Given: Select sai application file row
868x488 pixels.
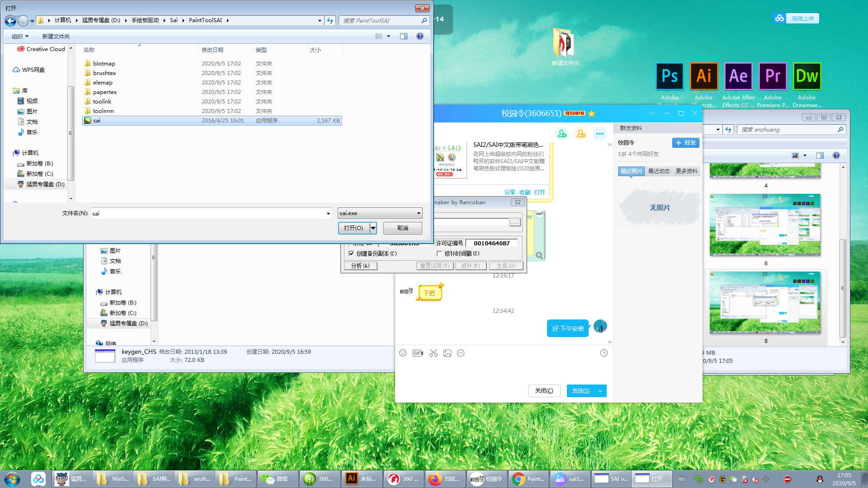Looking at the screenshot, I should point(212,121).
